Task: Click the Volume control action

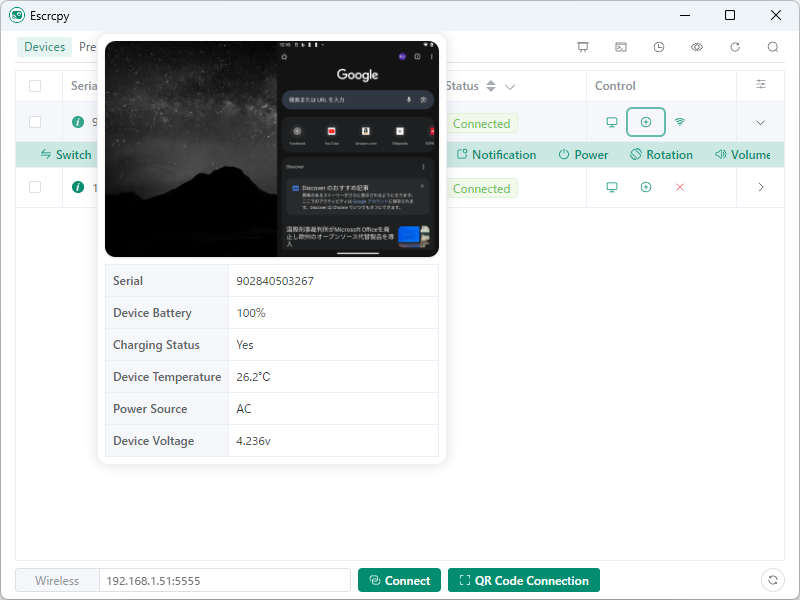Action: point(742,155)
